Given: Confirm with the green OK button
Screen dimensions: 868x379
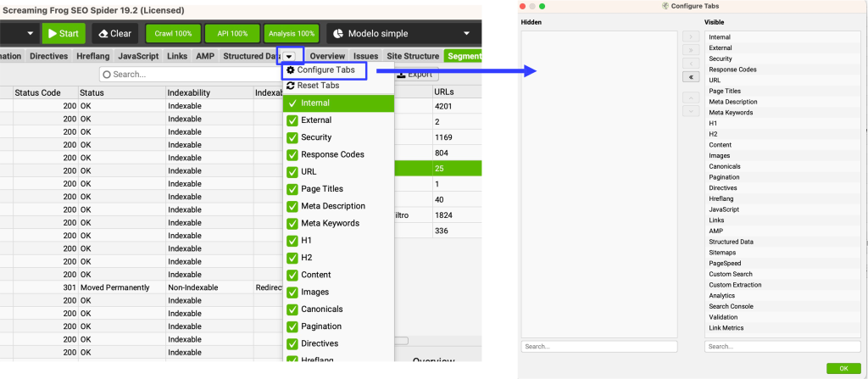Looking at the screenshot, I should coord(843,369).
